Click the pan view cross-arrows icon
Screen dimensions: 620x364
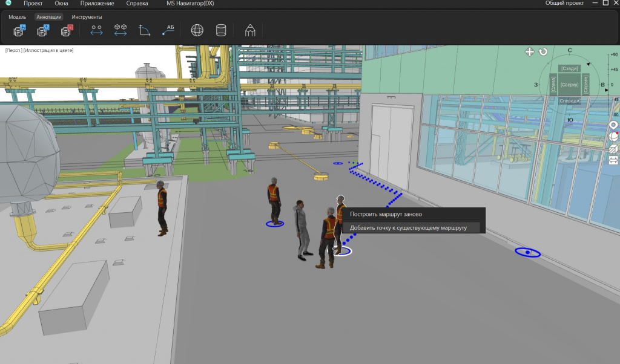tap(529, 52)
